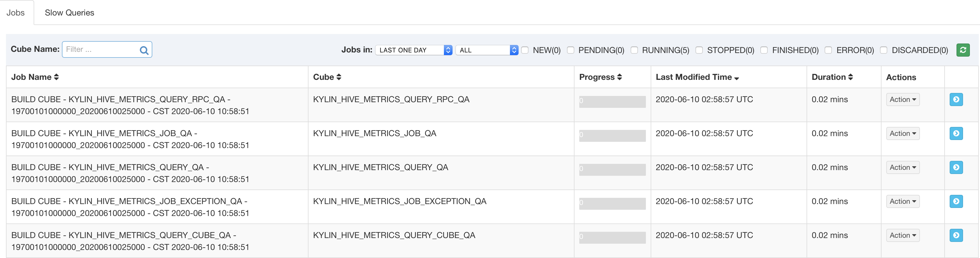Sort by Progress column icon
The width and height of the screenshot is (980, 258).
click(619, 77)
